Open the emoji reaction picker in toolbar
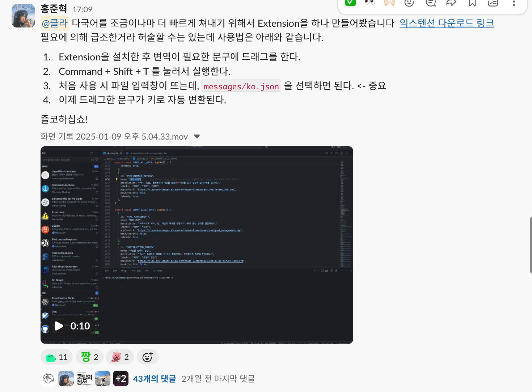 click(409, 3)
